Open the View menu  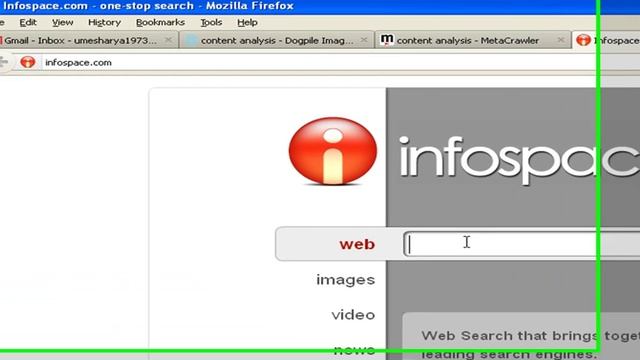click(x=62, y=22)
